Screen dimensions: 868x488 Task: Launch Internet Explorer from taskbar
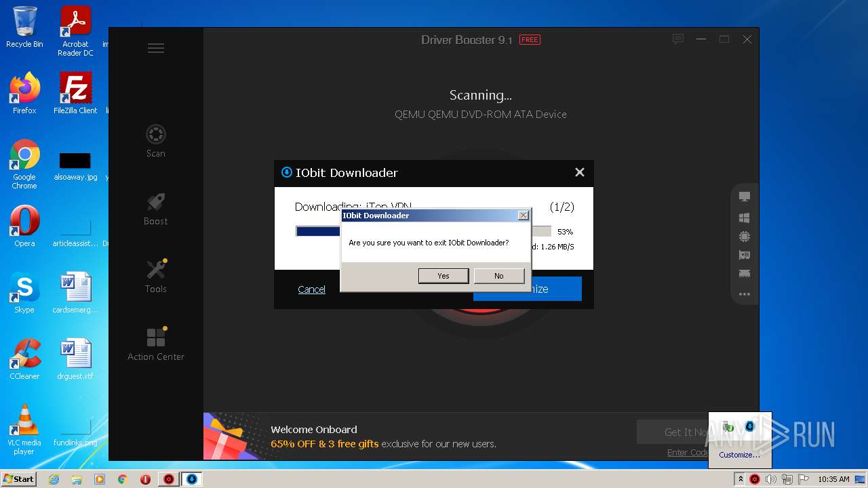coord(54,479)
